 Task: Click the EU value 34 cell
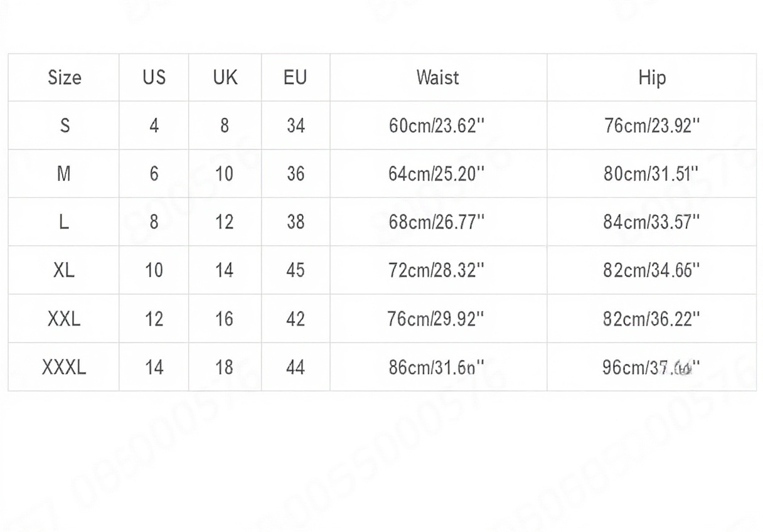296,126
